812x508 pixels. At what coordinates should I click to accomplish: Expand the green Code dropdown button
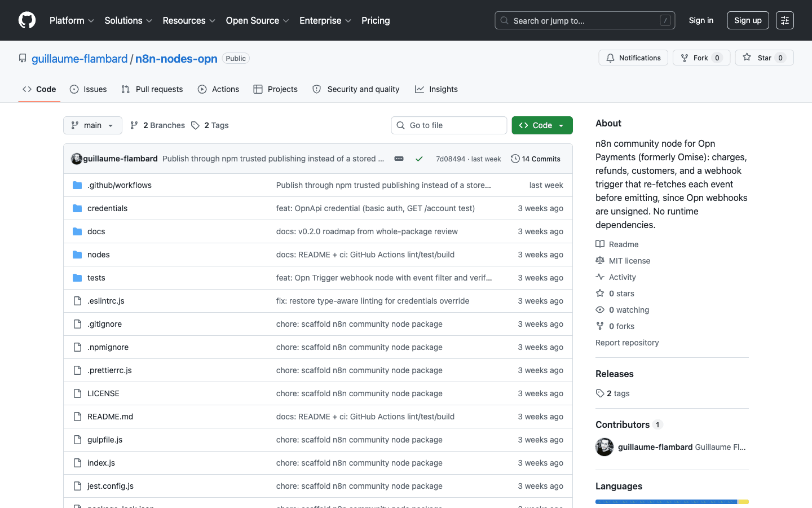(x=542, y=125)
